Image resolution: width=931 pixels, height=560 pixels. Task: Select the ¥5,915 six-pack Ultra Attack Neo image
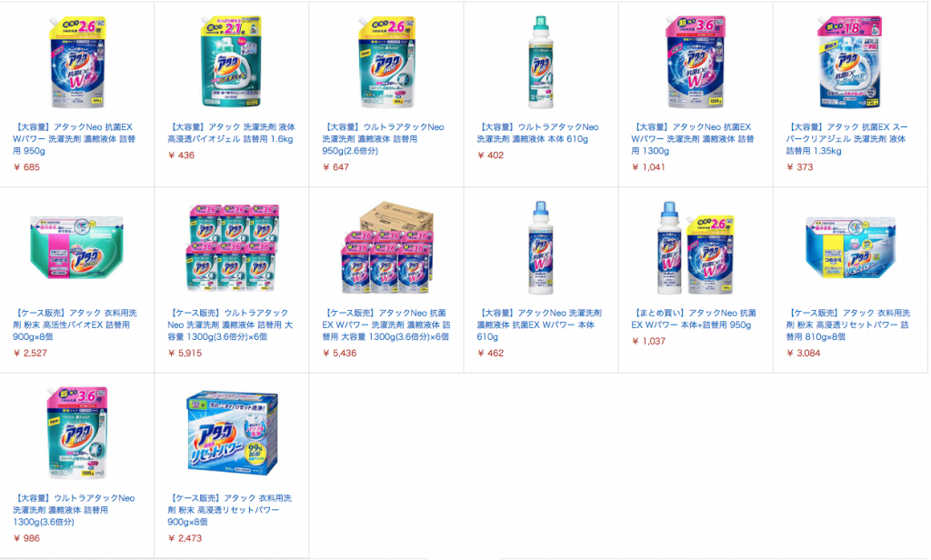(x=232, y=247)
